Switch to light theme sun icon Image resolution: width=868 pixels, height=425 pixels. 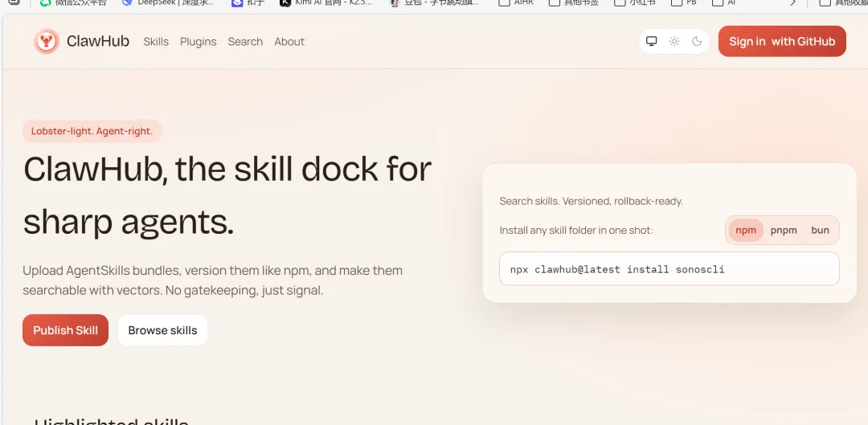(x=674, y=42)
